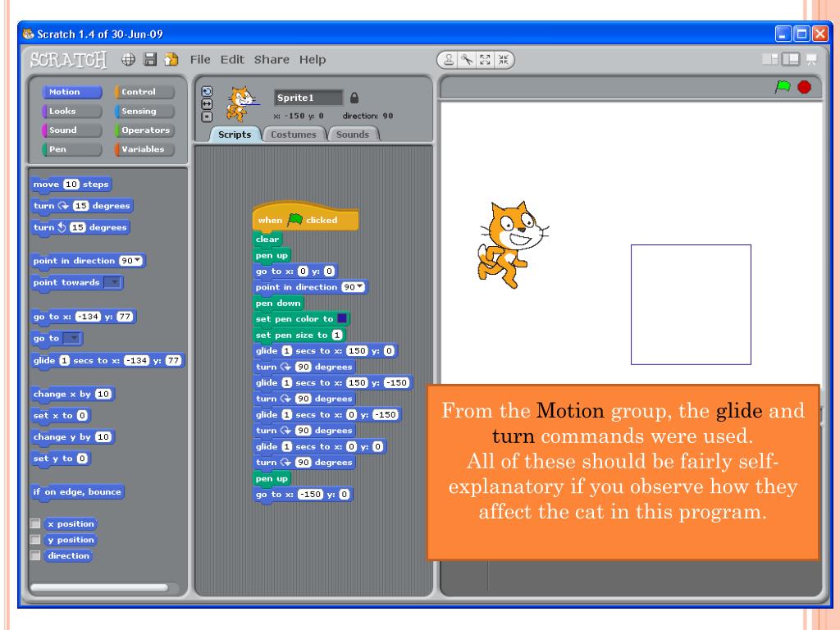Click palette turn counterclockwise 15 degrees block
Viewport: 840px width, 630px height.
point(80,227)
